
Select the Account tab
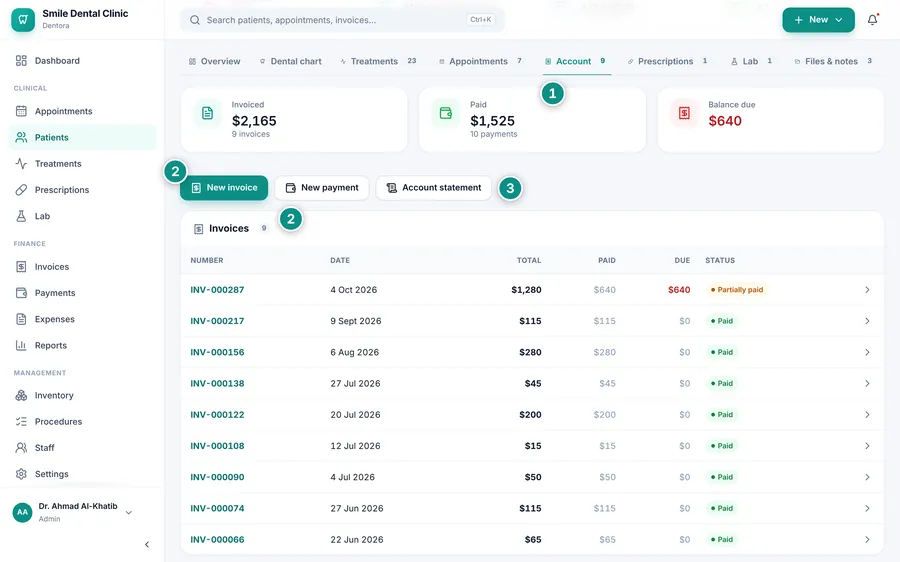click(x=575, y=61)
